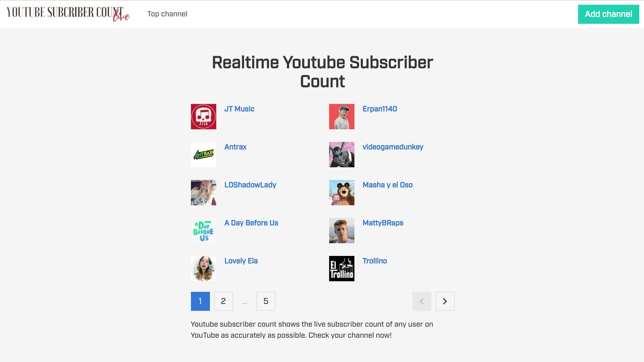Go to page 2 of channels

(223, 301)
